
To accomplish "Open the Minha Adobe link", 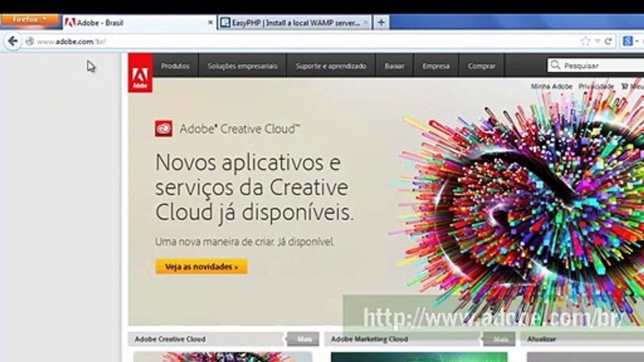I will coord(551,86).
